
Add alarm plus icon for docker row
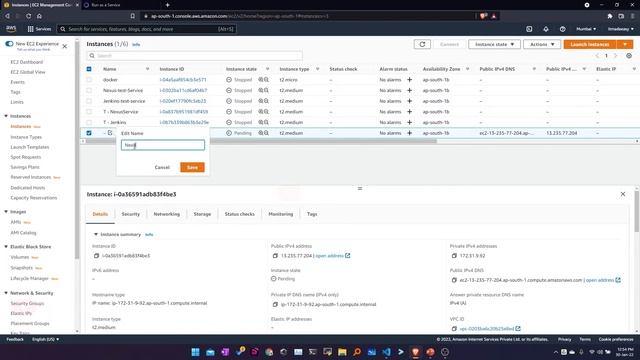[409, 80]
